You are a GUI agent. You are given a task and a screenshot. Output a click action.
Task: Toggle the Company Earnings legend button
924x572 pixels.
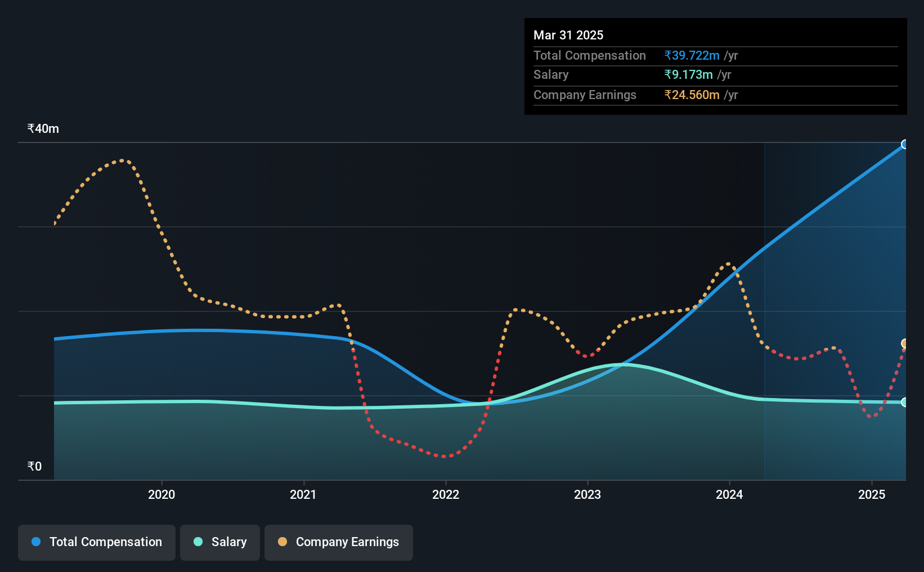[339, 542]
